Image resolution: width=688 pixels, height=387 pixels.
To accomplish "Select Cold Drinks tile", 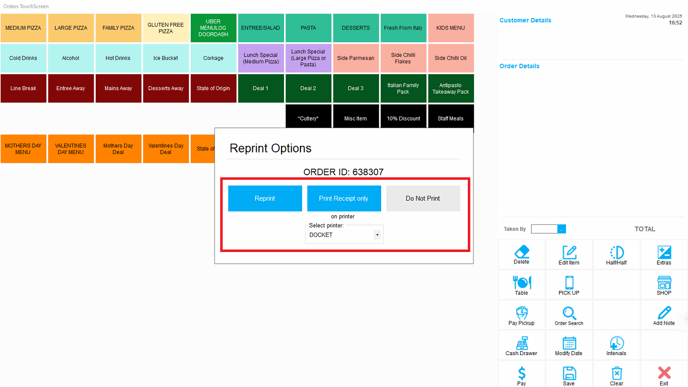I will (x=23, y=58).
